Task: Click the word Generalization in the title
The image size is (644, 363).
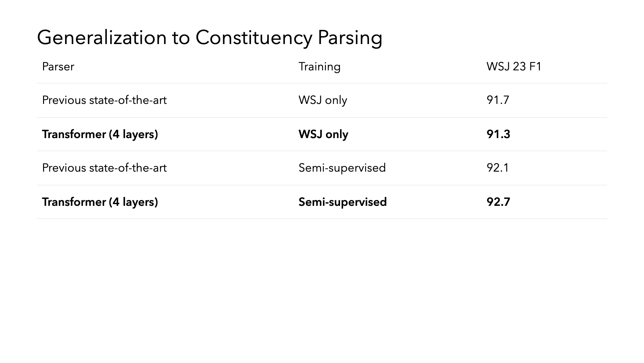Action: coord(102,38)
